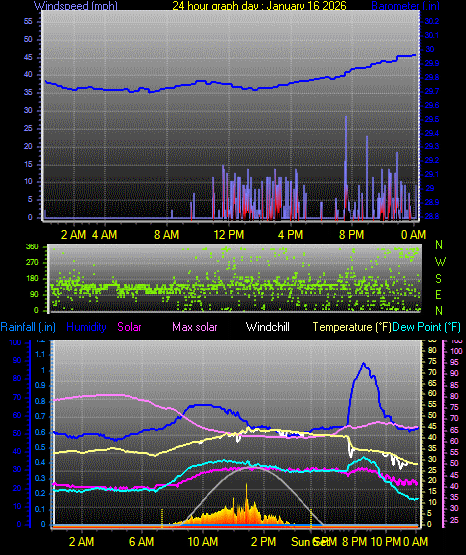
Task: Select the Windchill legend label
Action: click(x=267, y=327)
